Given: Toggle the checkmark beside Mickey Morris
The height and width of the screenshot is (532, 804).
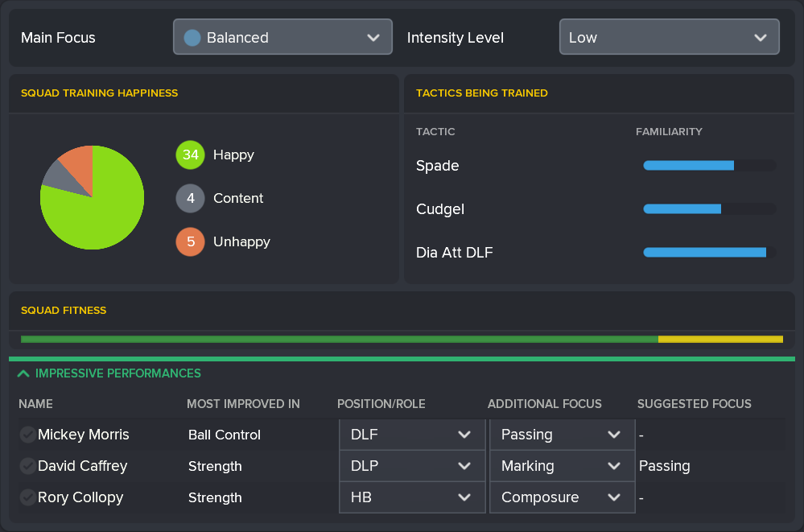Looking at the screenshot, I should click(x=27, y=435).
